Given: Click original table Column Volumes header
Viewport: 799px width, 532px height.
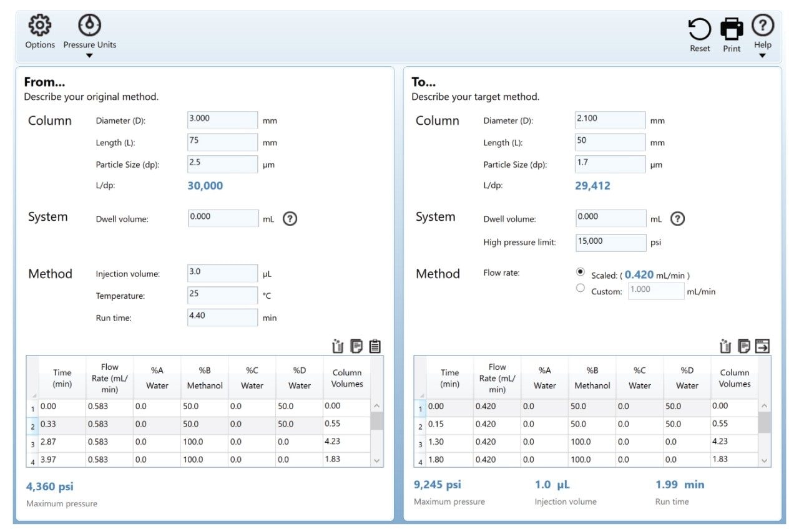Looking at the screenshot, I should click(346, 378).
